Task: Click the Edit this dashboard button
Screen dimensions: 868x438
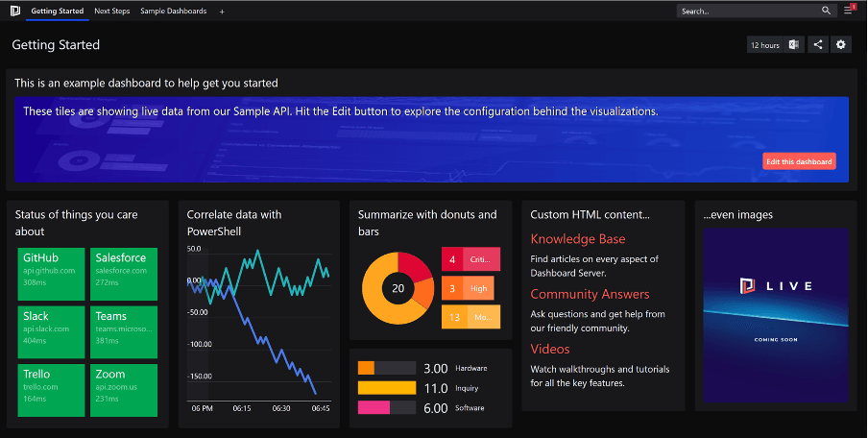Action: 799,161
